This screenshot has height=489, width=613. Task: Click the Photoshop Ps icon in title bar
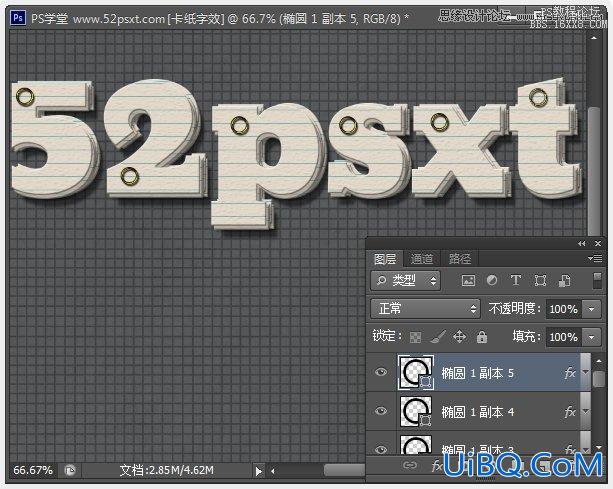(x=18, y=18)
